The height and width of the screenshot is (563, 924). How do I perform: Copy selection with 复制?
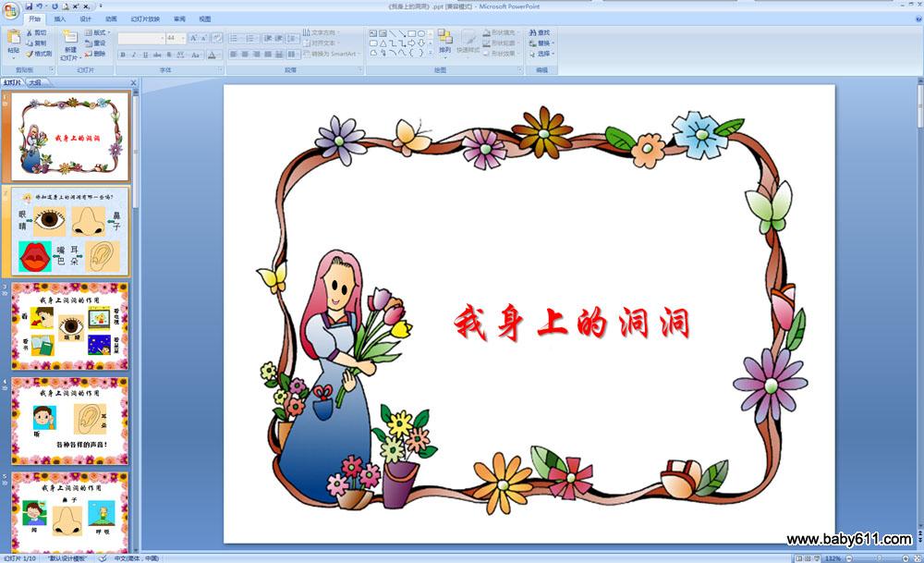(x=37, y=43)
